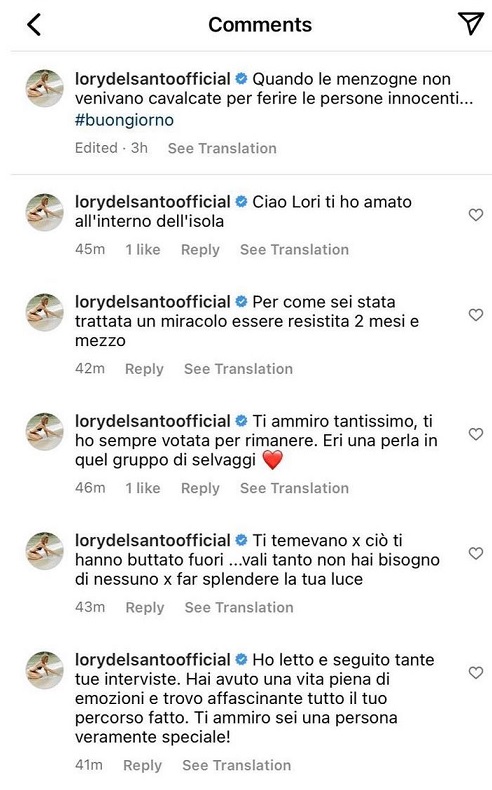Reply to the 41m comment
This screenshot has height=790, width=492.
click(143, 765)
